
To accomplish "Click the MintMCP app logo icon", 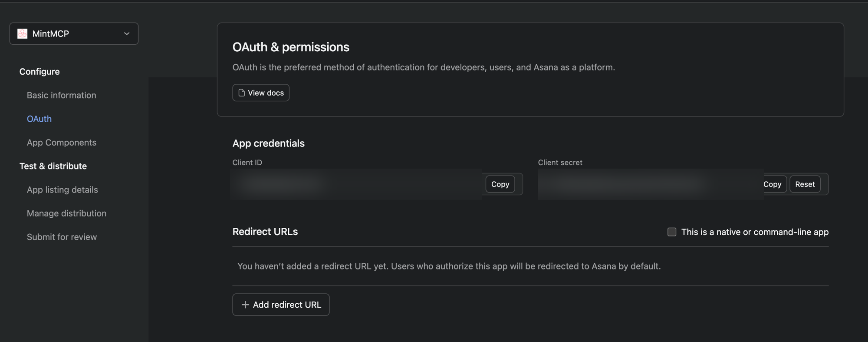I will point(22,33).
